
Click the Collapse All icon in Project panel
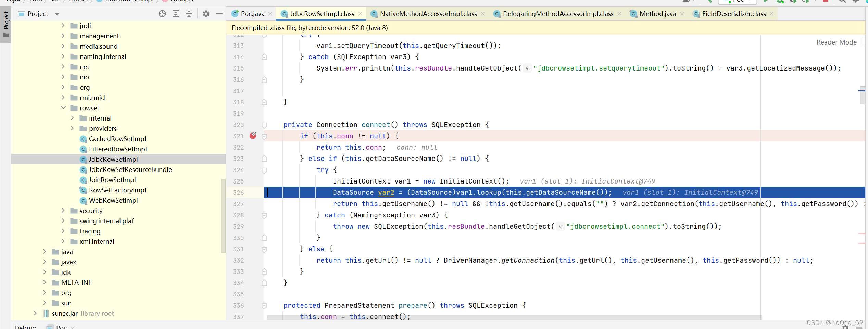pos(189,14)
